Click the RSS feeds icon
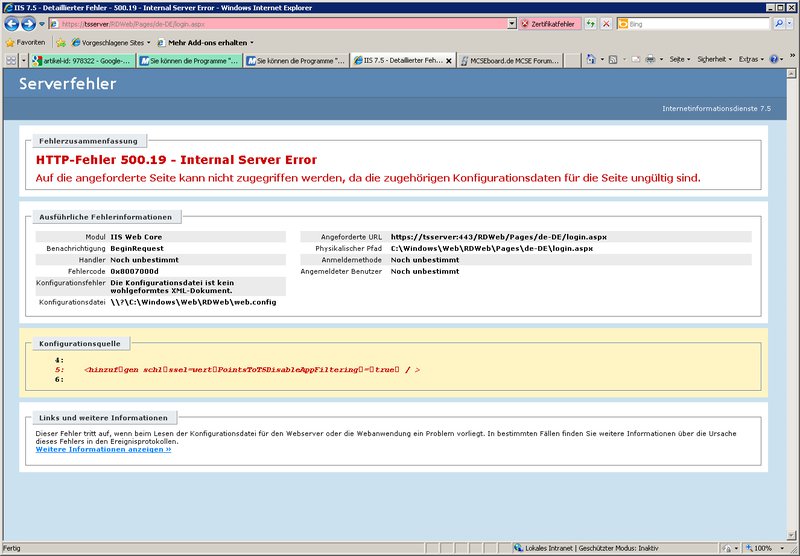The image size is (800, 556). pyautogui.click(x=613, y=60)
